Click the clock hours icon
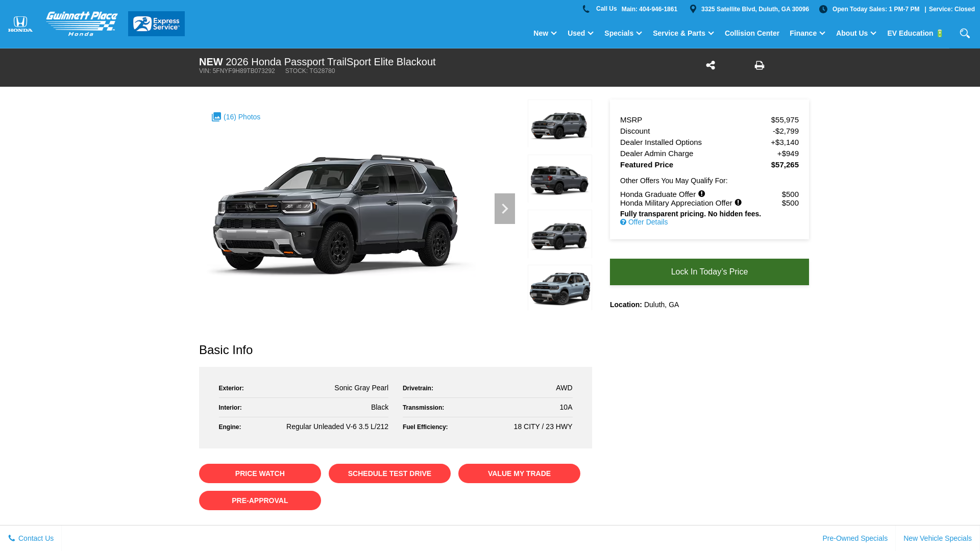The image size is (980, 551). click(x=823, y=9)
